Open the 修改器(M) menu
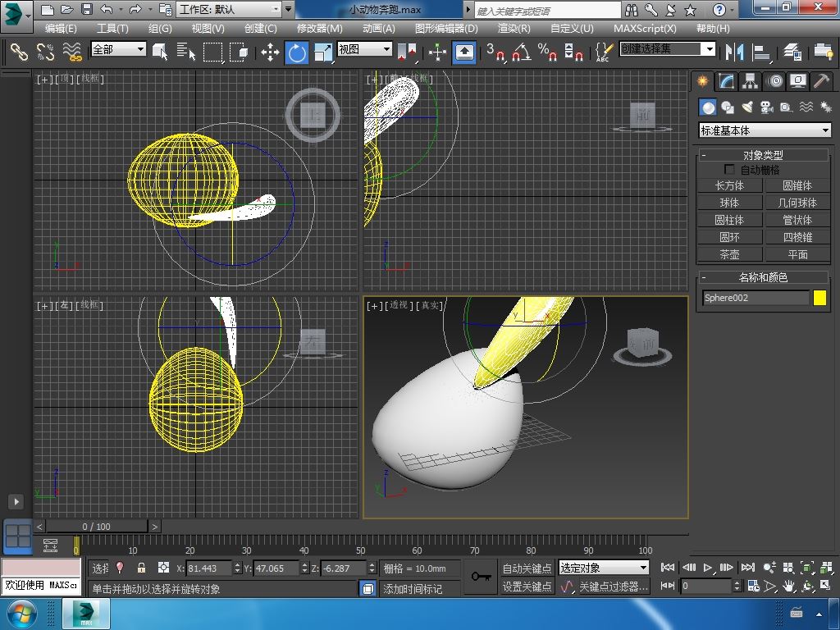Screen dimensions: 840x630 318,28
